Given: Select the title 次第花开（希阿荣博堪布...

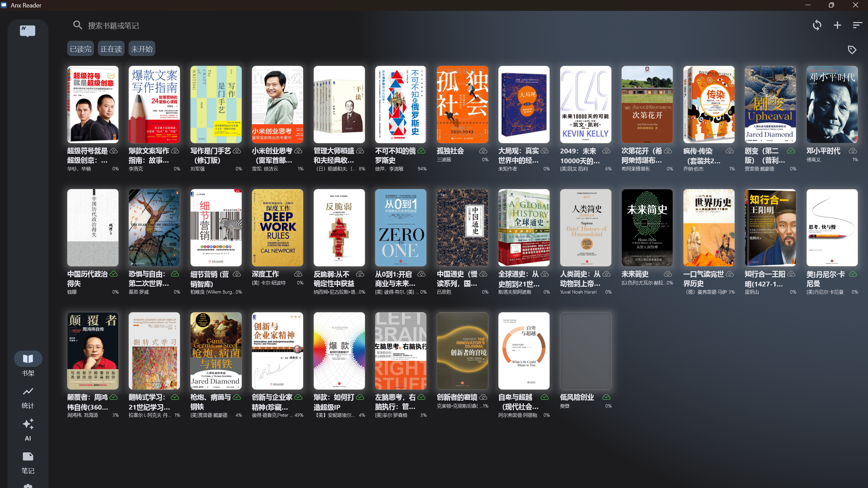Looking at the screenshot, I should (642, 156).
